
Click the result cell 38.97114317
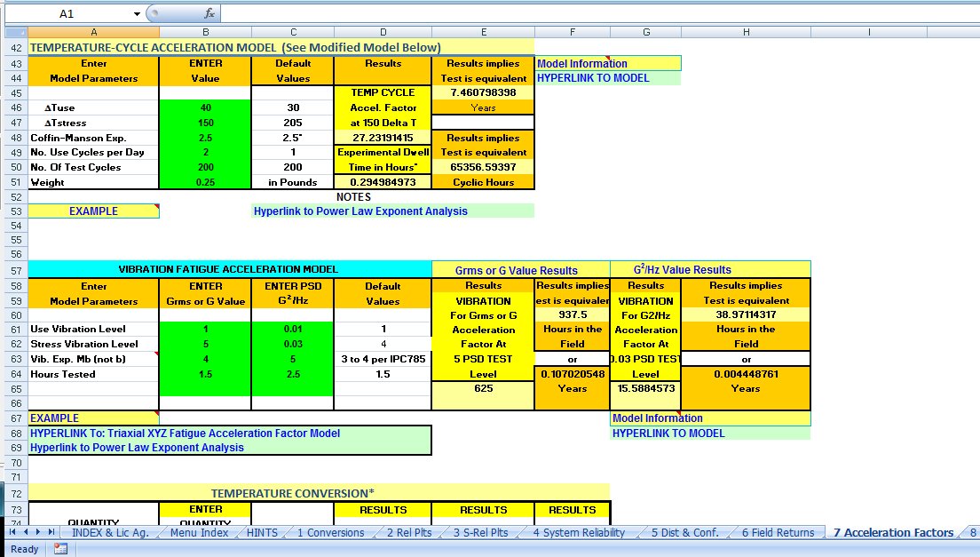pos(747,314)
